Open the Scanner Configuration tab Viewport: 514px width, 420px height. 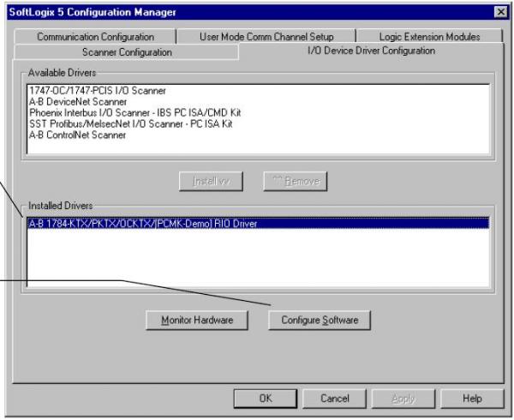pyautogui.click(x=127, y=52)
